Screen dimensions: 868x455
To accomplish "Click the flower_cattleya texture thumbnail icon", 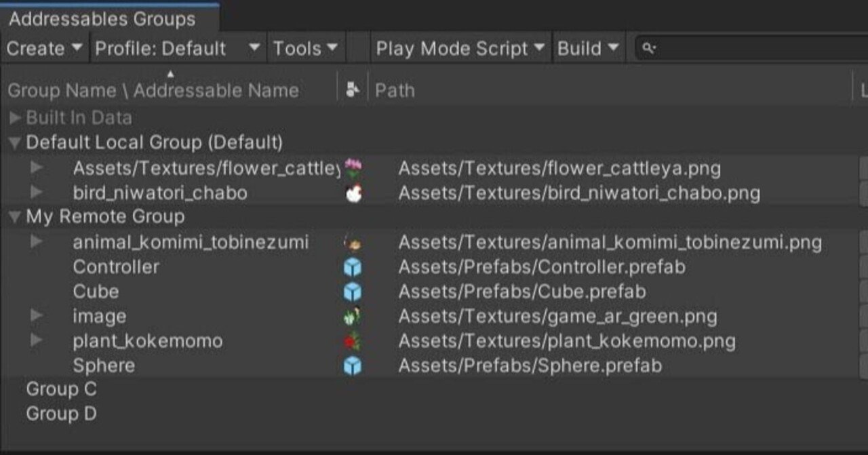I will [x=352, y=167].
